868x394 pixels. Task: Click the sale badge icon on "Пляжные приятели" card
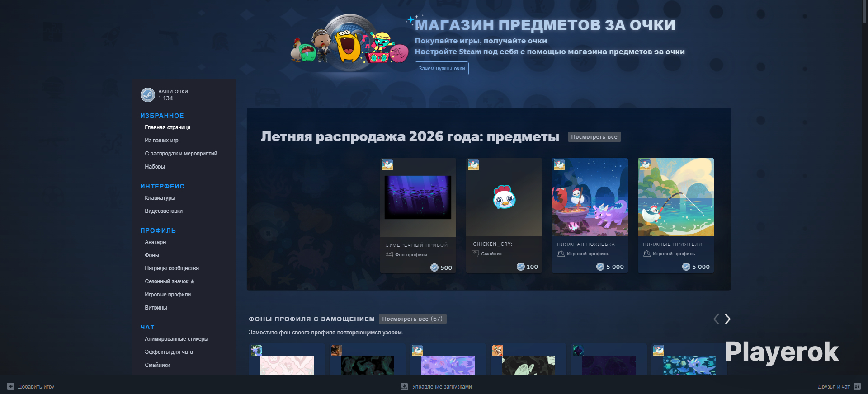(645, 165)
